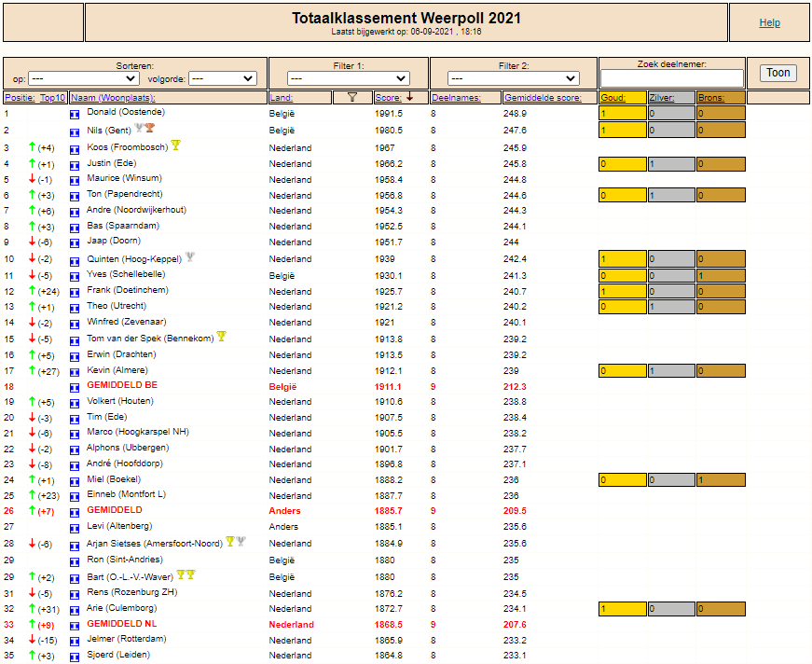The height and width of the screenshot is (664, 812).
Task: Click blue info icon beside Arie (Culemborg)
Action: point(75,610)
